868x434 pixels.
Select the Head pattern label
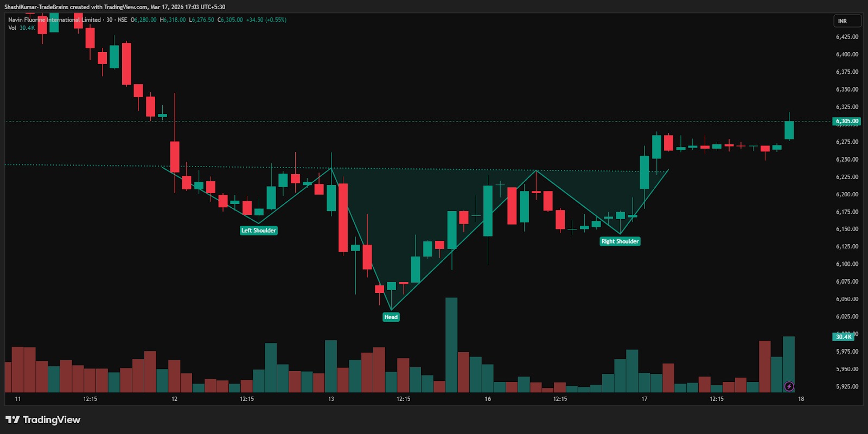click(x=391, y=317)
